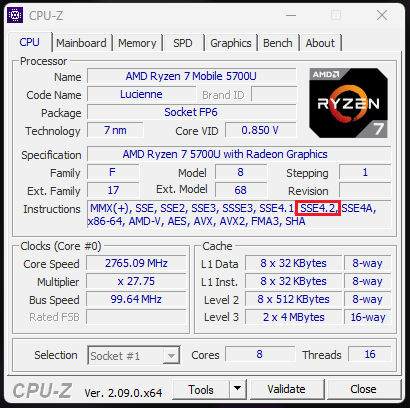Select the SPD tab
The height and width of the screenshot is (408, 410).
point(183,43)
